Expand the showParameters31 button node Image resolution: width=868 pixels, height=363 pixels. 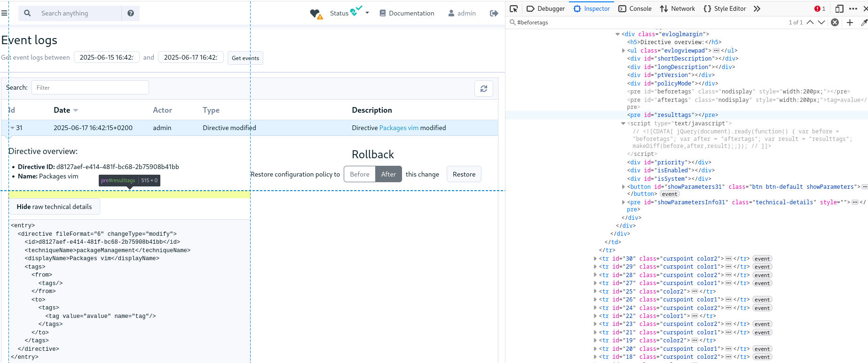[x=623, y=186]
